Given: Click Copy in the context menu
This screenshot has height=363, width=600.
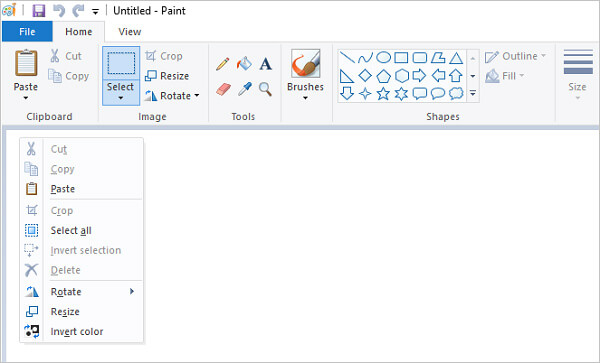Looking at the screenshot, I should [82, 169].
